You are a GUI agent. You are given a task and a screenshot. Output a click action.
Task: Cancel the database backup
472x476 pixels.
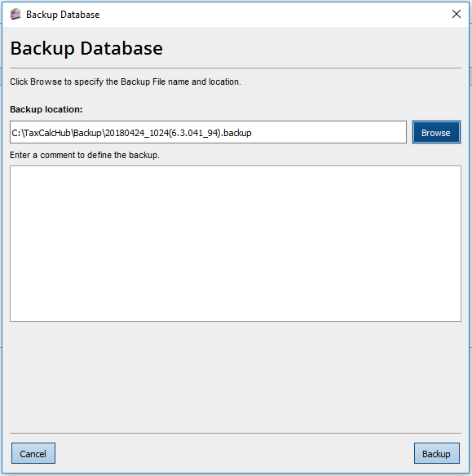click(x=33, y=453)
